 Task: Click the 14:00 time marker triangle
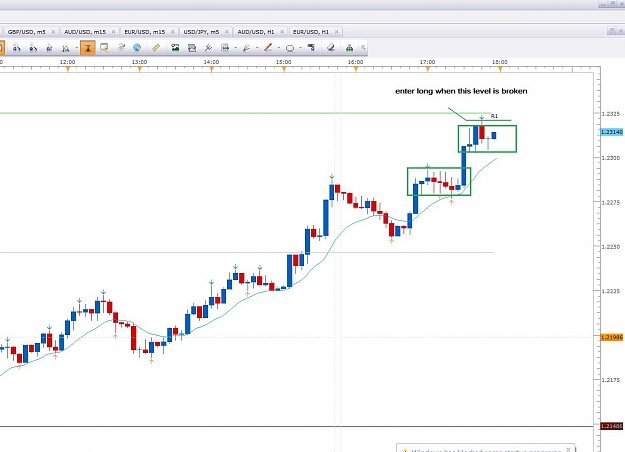click(x=212, y=69)
